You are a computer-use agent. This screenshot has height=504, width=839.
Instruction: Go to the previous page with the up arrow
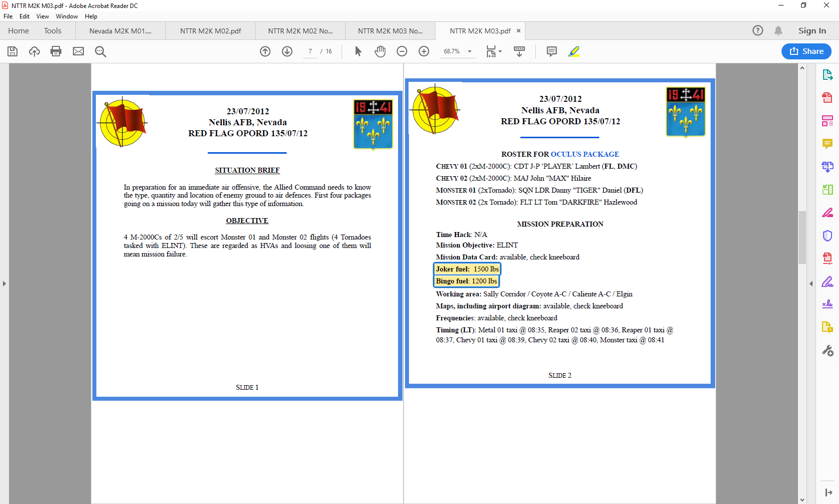click(x=265, y=51)
